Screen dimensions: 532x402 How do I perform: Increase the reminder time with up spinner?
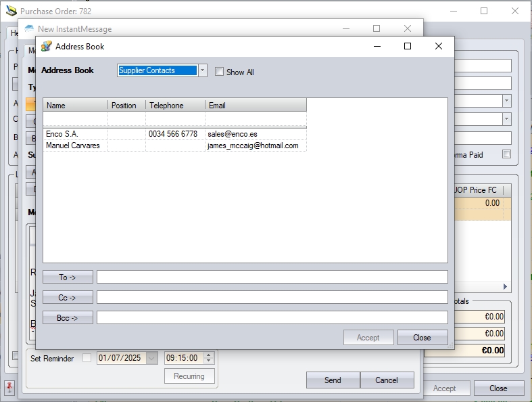(209, 355)
